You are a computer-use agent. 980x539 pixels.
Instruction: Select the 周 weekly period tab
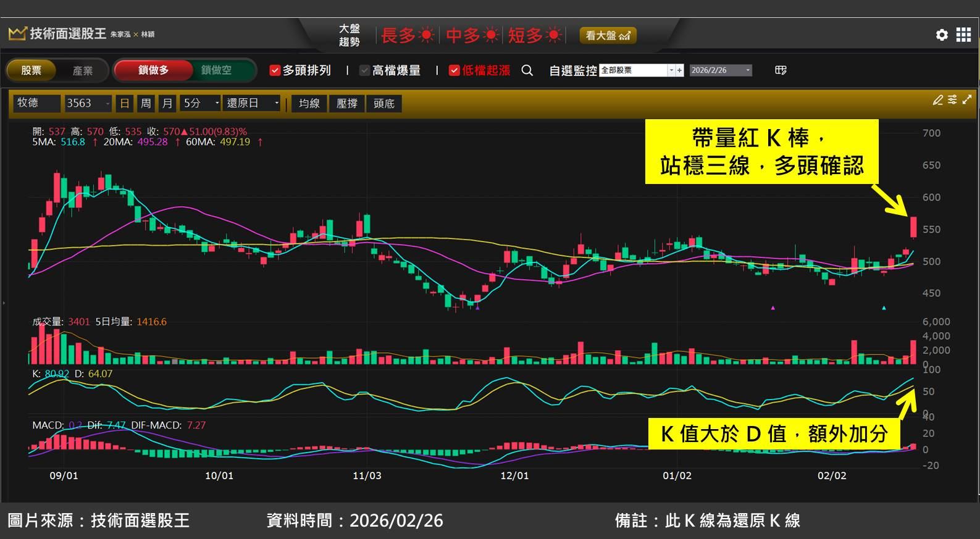[x=146, y=103]
